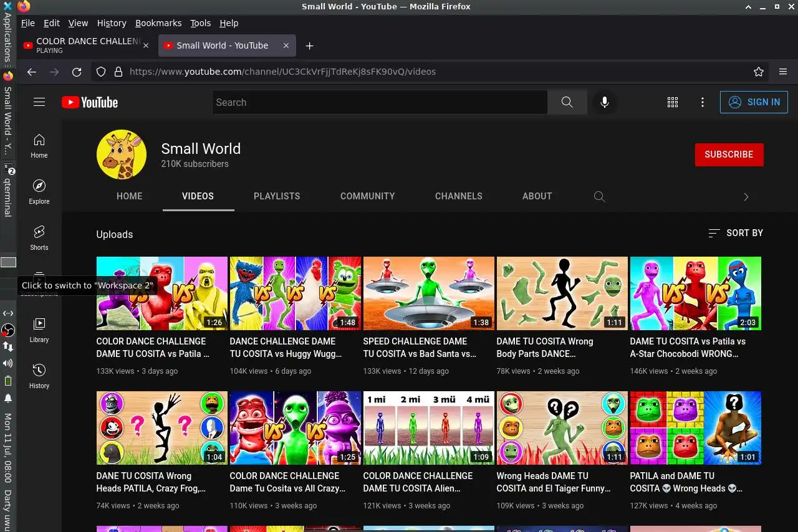
Task: Switch to the COMMUNITY tab
Action: [368, 196]
